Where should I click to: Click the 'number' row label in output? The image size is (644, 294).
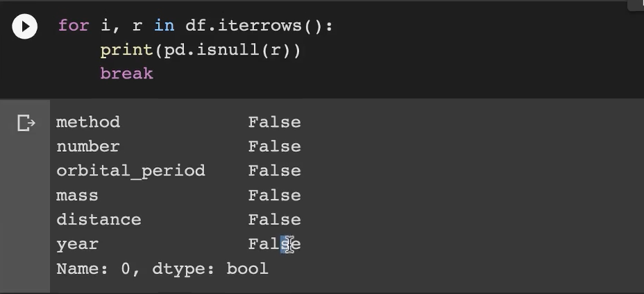88,146
